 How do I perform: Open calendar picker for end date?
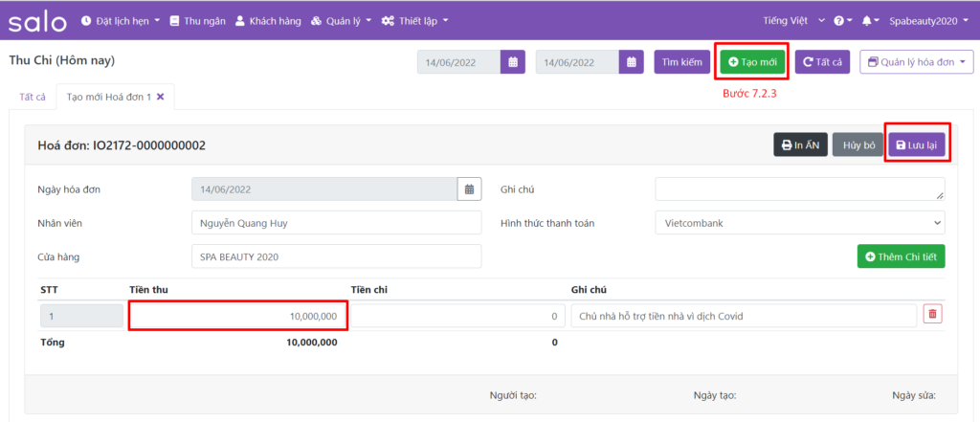pos(631,62)
